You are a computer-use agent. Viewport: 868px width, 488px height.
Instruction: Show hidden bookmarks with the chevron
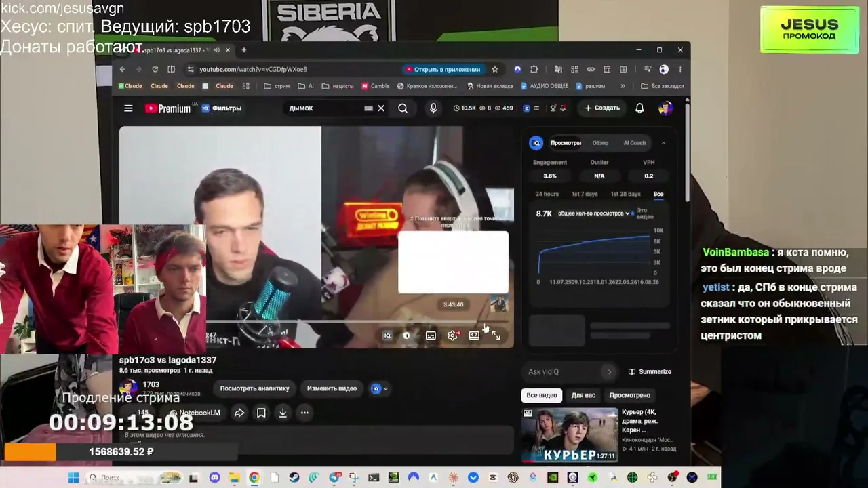click(x=622, y=86)
